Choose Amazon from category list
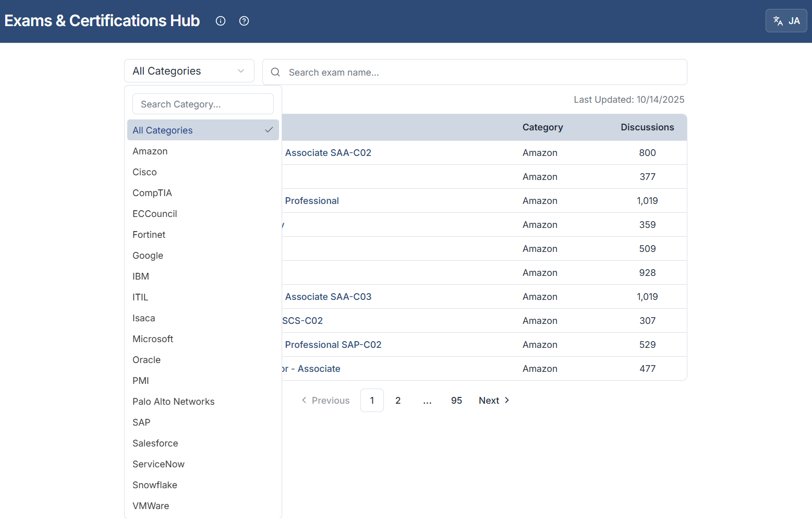 coord(203,151)
